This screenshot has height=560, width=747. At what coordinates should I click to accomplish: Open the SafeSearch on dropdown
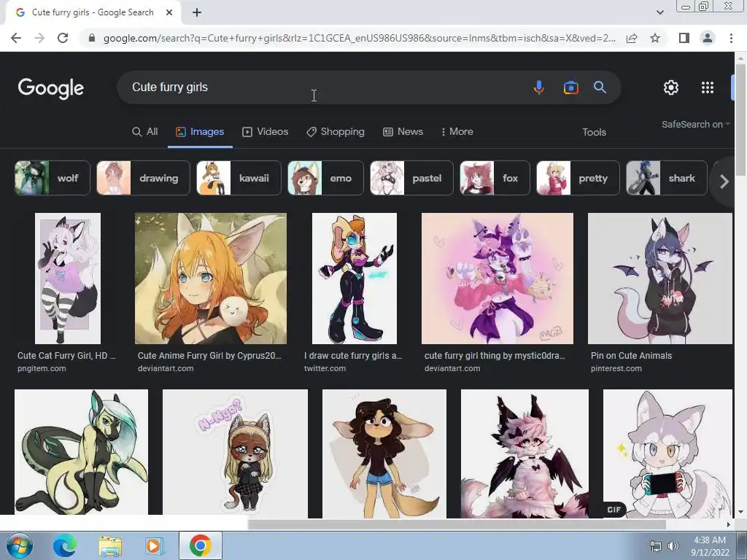coord(695,124)
